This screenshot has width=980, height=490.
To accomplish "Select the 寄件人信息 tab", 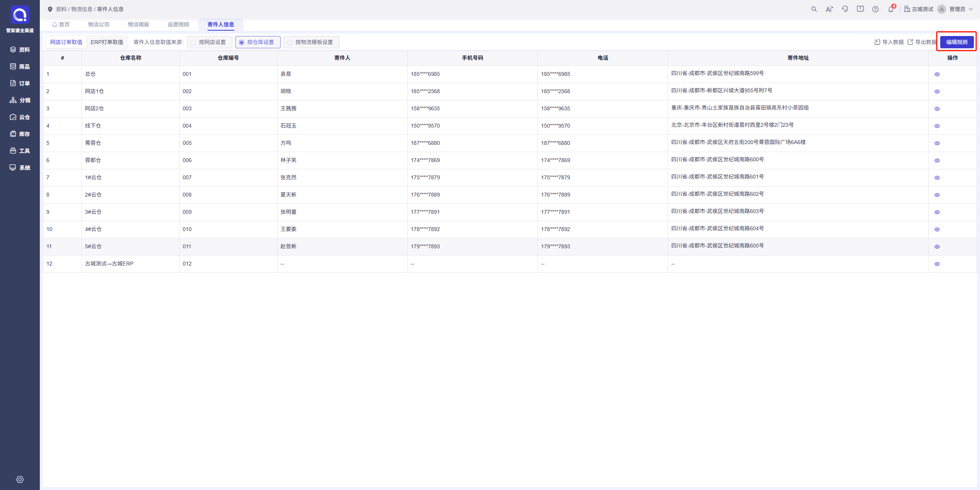I will 221,25.
